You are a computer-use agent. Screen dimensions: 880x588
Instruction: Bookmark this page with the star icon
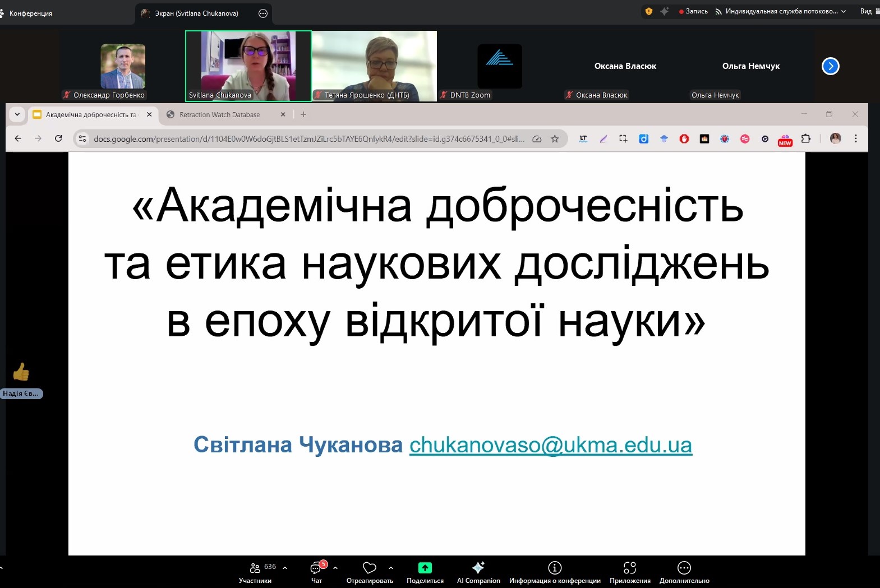click(x=555, y=138)
